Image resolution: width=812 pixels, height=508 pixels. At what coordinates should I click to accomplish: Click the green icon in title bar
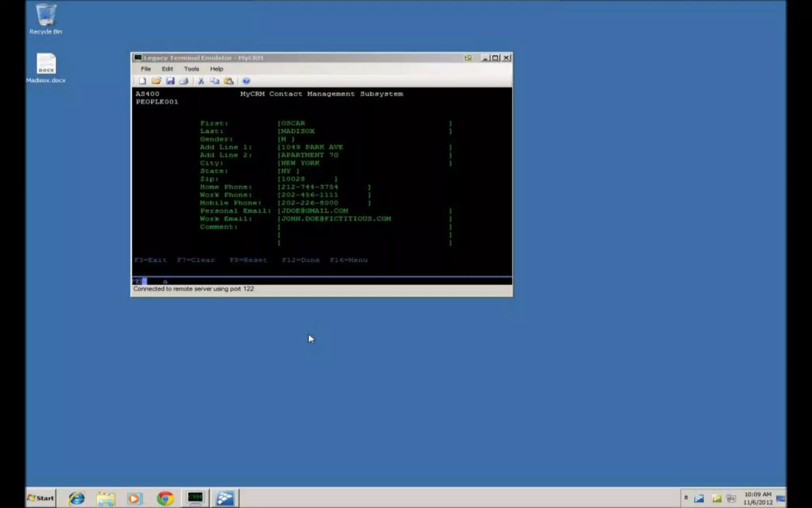468,58
